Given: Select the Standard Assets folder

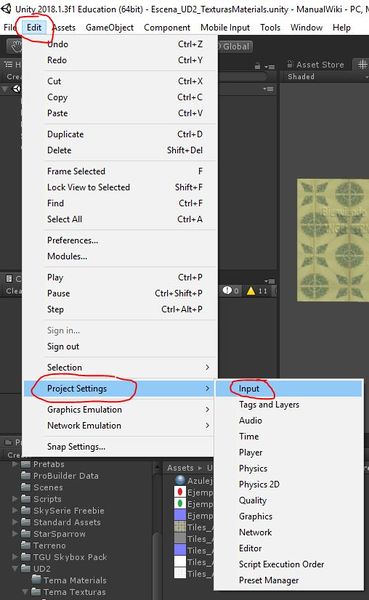Looking at the screenshot, I should click(67, 523).
